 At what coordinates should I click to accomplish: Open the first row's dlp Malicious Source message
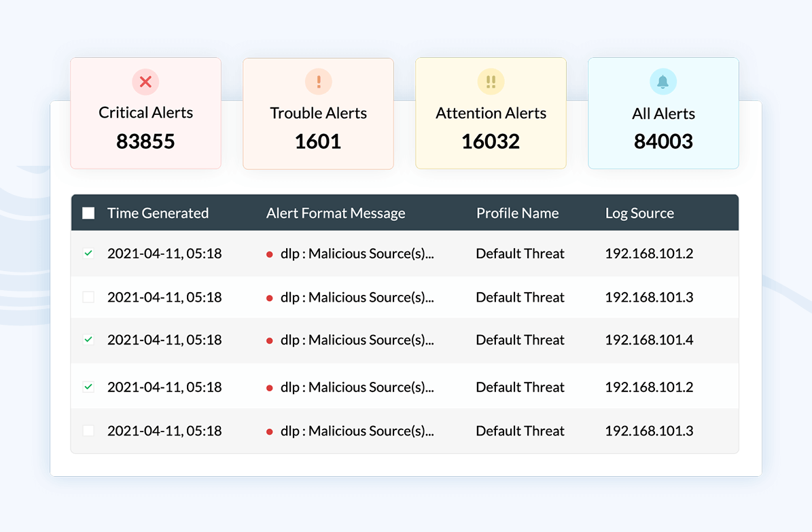(x=357, y=253)
